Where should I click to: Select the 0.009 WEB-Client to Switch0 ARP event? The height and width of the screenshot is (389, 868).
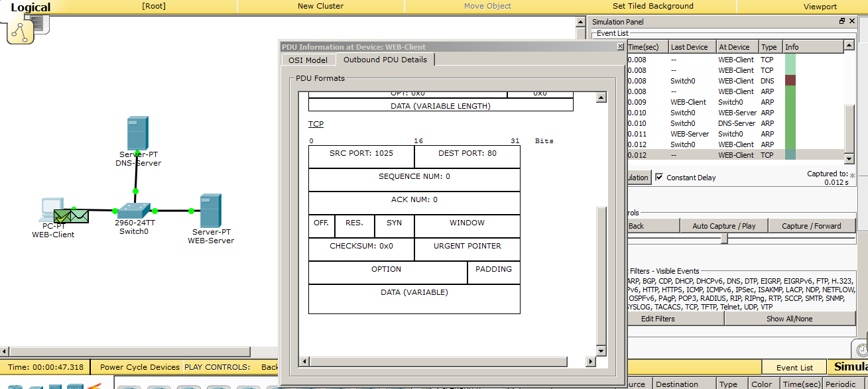[x=735, y=102]
